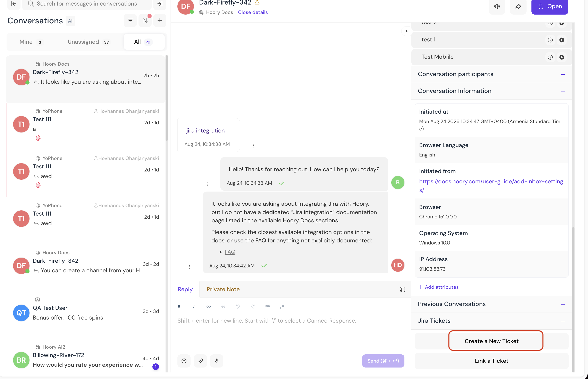Click the unread badge on Billowing-River-172
Image resolution: width=588 pixels, height=379 pixels.
156,367
